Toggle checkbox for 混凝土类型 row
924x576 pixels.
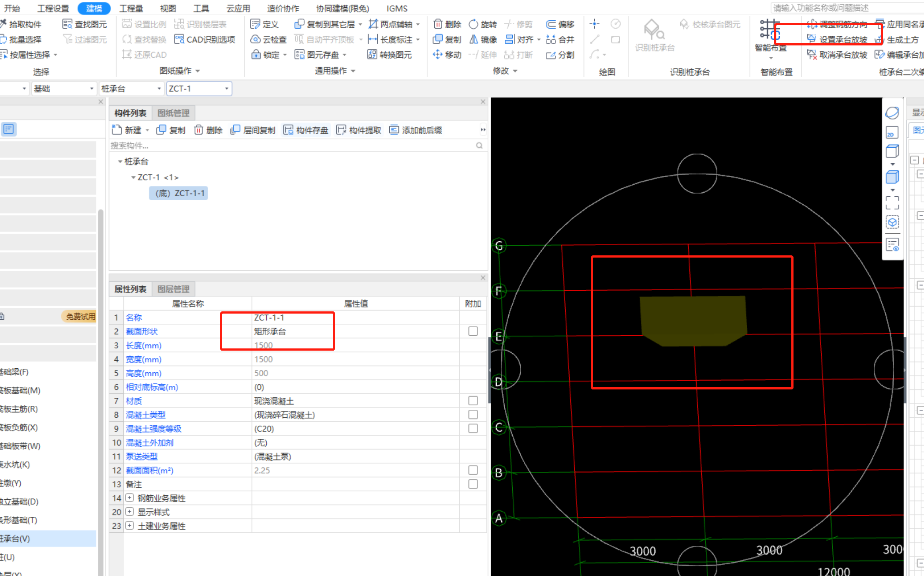473,415
